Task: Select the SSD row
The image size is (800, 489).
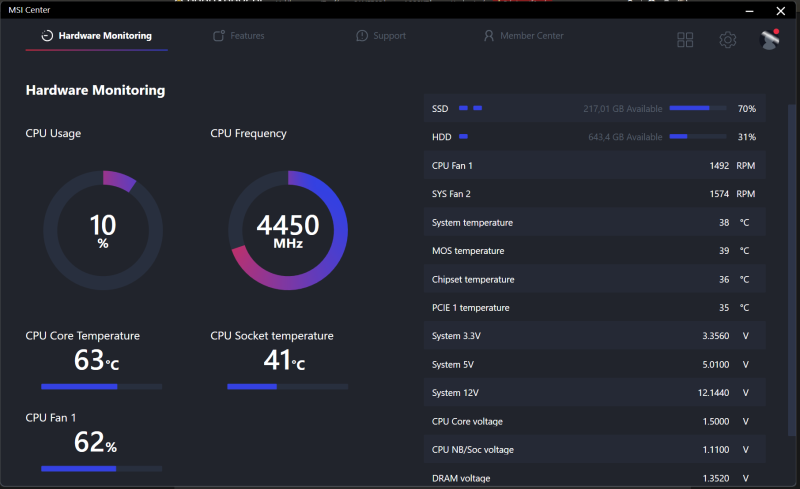Action: point(594,108)
